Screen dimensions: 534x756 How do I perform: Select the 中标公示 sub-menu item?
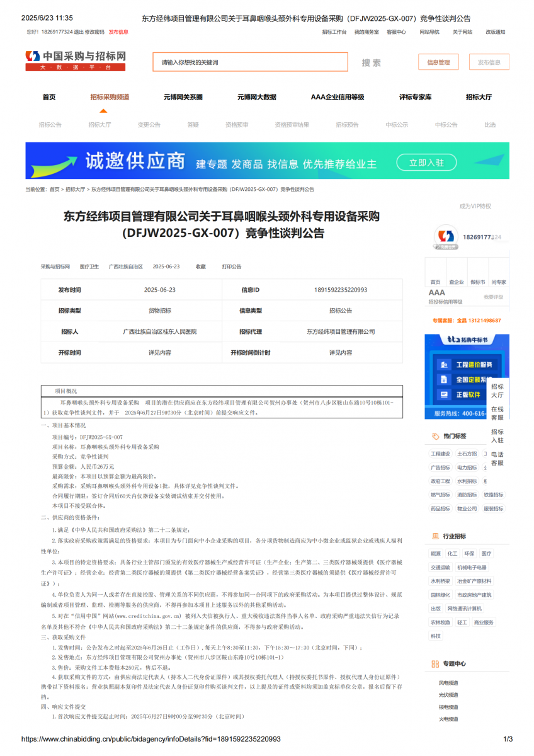pos(397,125)
